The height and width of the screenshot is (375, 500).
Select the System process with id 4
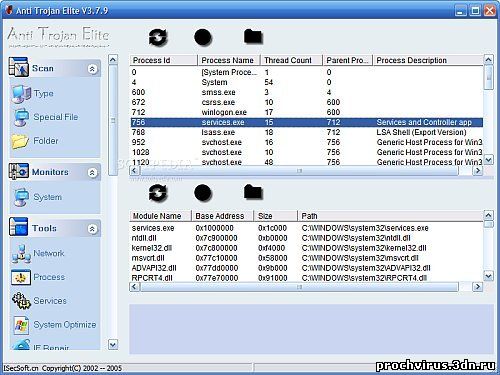click(x=306, y=82)
